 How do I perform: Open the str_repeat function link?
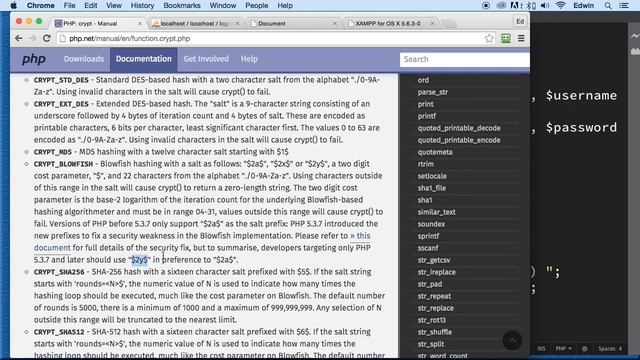pyautogui.click(x=434, y=296)
